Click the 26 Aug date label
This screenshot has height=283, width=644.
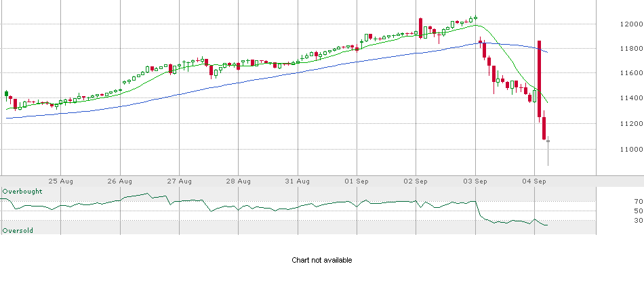pyautogui.click(x=120, y=181)
